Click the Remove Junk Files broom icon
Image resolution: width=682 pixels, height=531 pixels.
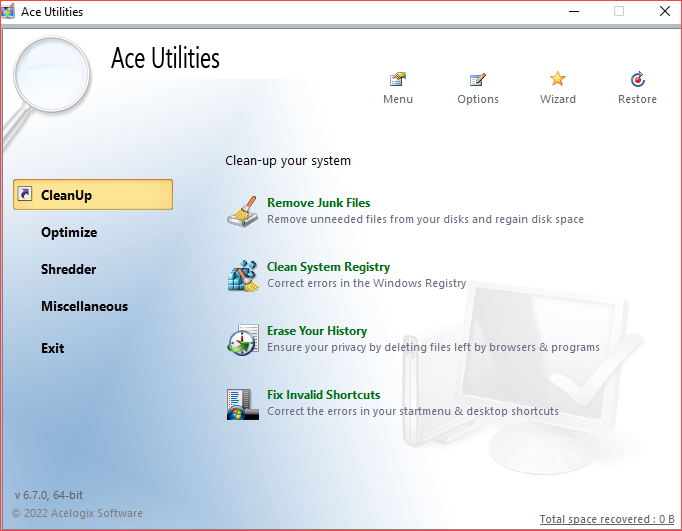(243, 211)
